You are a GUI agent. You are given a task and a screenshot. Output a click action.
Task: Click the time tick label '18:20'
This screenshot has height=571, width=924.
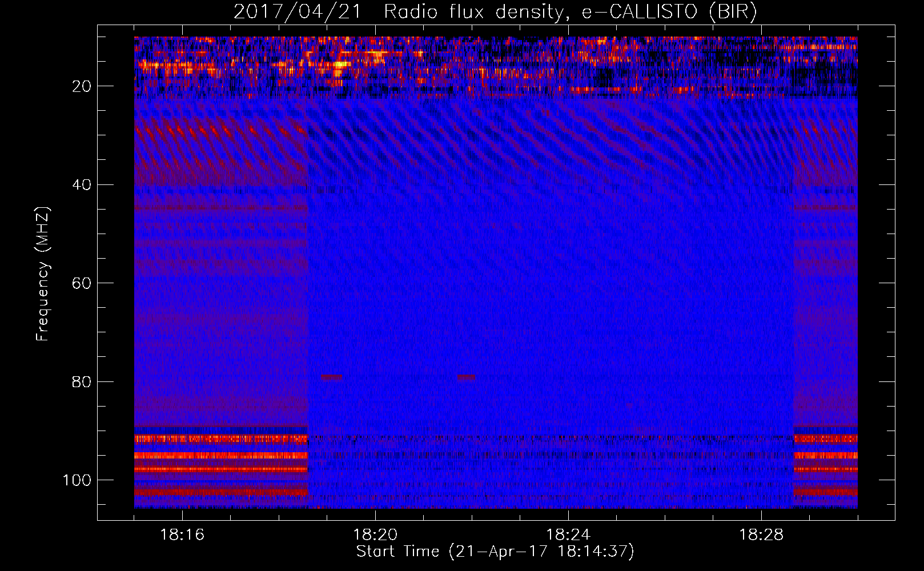click(375, 535)
